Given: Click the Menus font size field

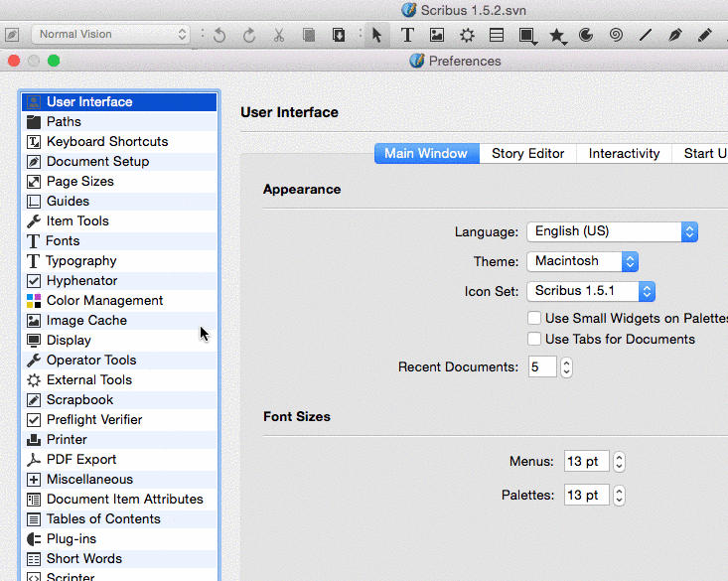Looking at the screenshot, I should (x=585, y=462).
